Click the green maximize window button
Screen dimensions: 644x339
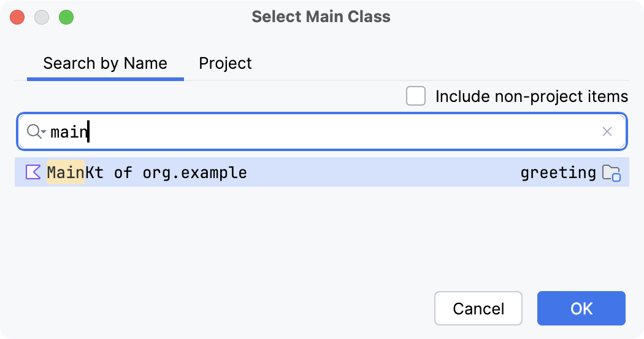pyautogui.click(x=66, y=17)
